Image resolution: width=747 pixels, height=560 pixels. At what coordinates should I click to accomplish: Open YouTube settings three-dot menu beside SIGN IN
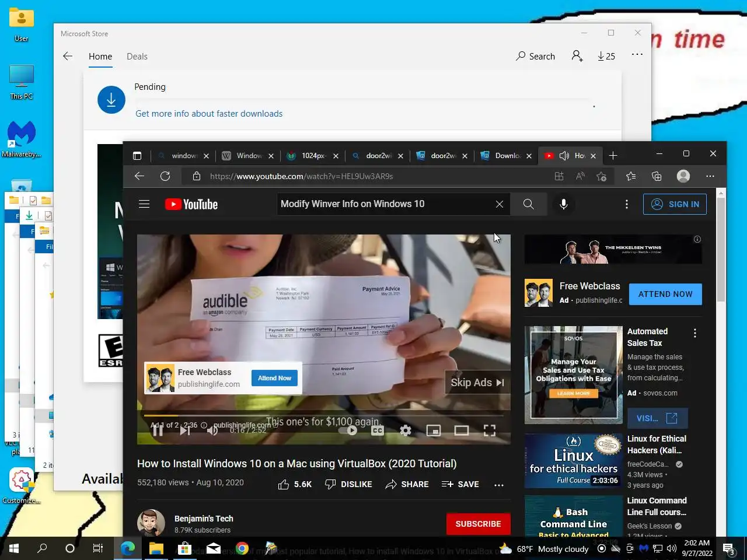pyautogui.click(x=627, y=204)
